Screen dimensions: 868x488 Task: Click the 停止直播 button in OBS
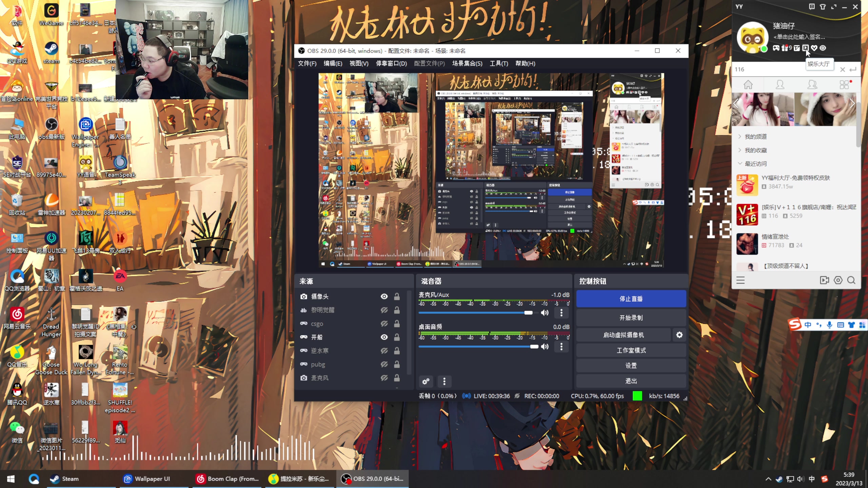(x=631, y=299)
